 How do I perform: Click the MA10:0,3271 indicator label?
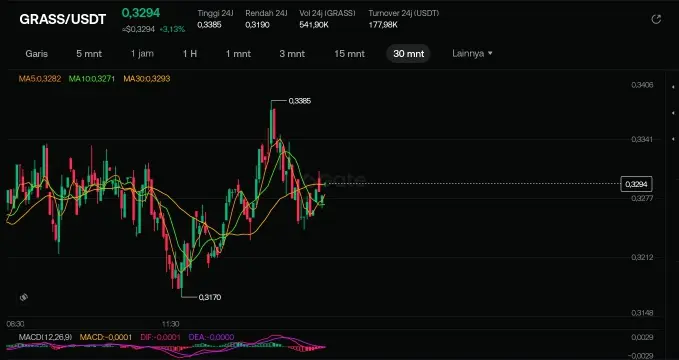click(91, 79)
